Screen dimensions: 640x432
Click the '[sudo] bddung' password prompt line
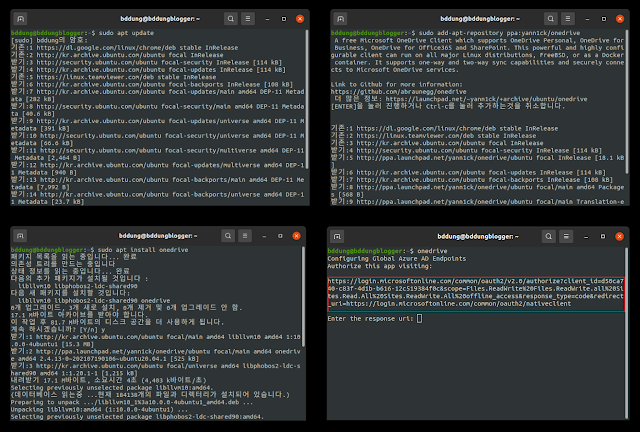[49, 40]
